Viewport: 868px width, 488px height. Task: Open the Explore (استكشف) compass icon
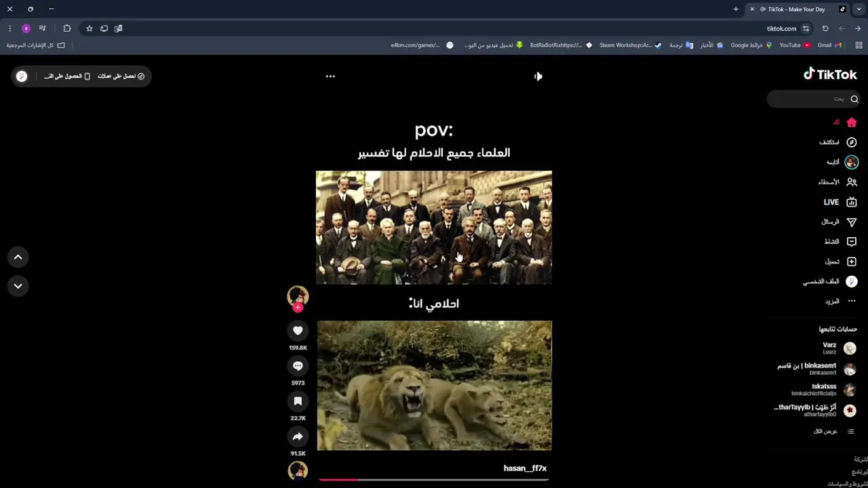click(x=852, y=142)
